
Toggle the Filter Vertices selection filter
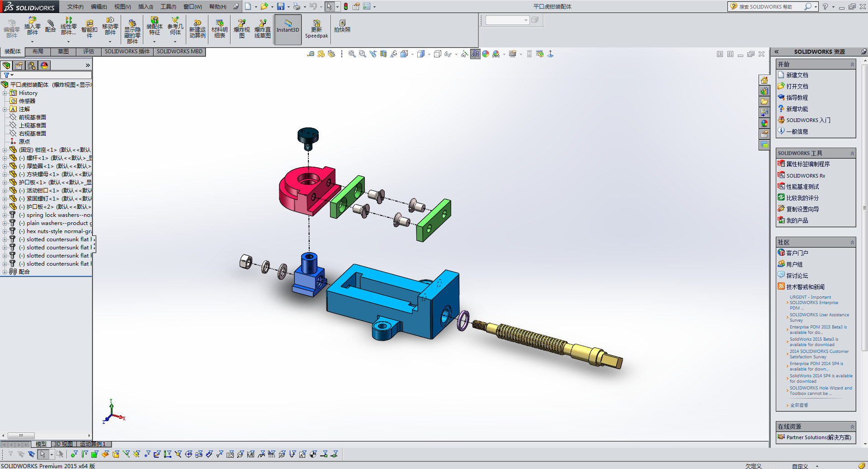click(x=74, y=454)
